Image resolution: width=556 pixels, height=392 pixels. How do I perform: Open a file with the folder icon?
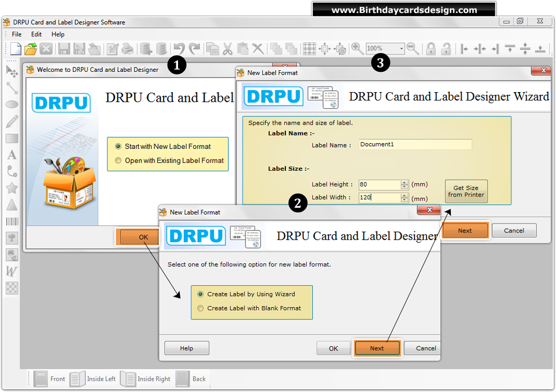pyautogui.click(x=31, y=48)
